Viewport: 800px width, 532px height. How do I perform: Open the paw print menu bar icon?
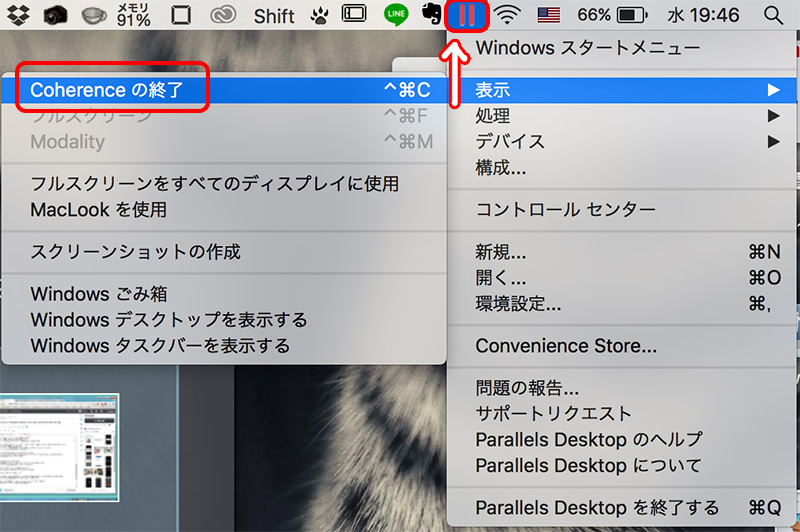[x=320, y=16]
